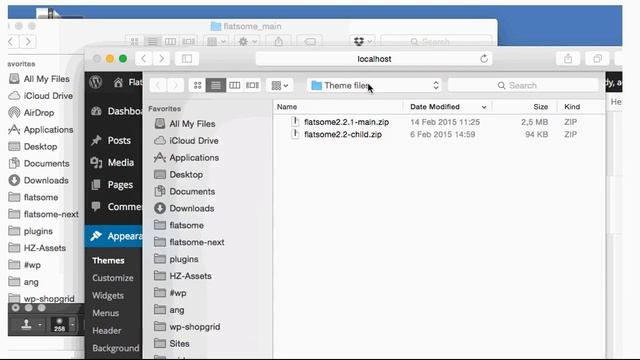Viewport: 640px width, 360px height.
Task: Open the WordPress Dashboard menu
Action: click(x=114, y=111)
